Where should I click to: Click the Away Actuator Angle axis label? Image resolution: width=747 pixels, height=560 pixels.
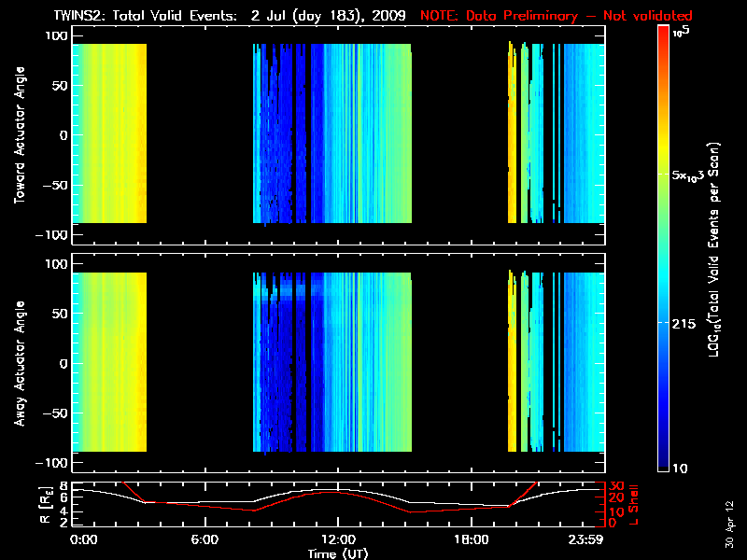pyautogui.click(x=20, y=363)
